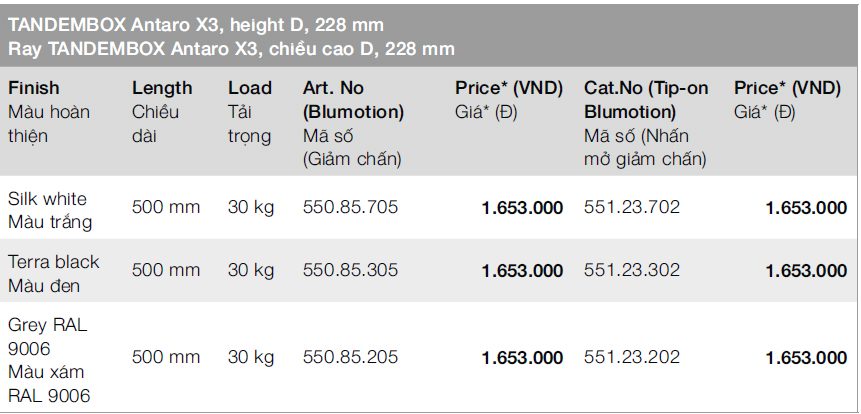Click the Silk white finish cell
The height and width of the screenshot is (414, 861).
pos(48,209)
